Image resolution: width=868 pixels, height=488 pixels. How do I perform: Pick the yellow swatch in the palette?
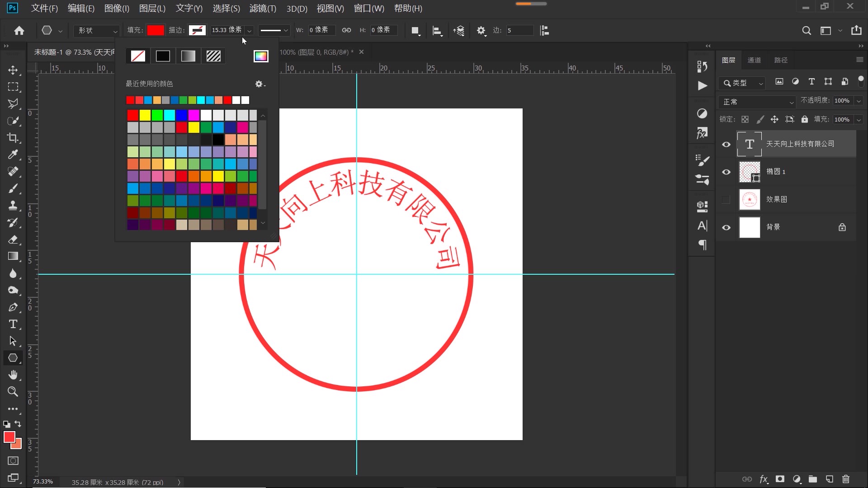pos(145,115)
